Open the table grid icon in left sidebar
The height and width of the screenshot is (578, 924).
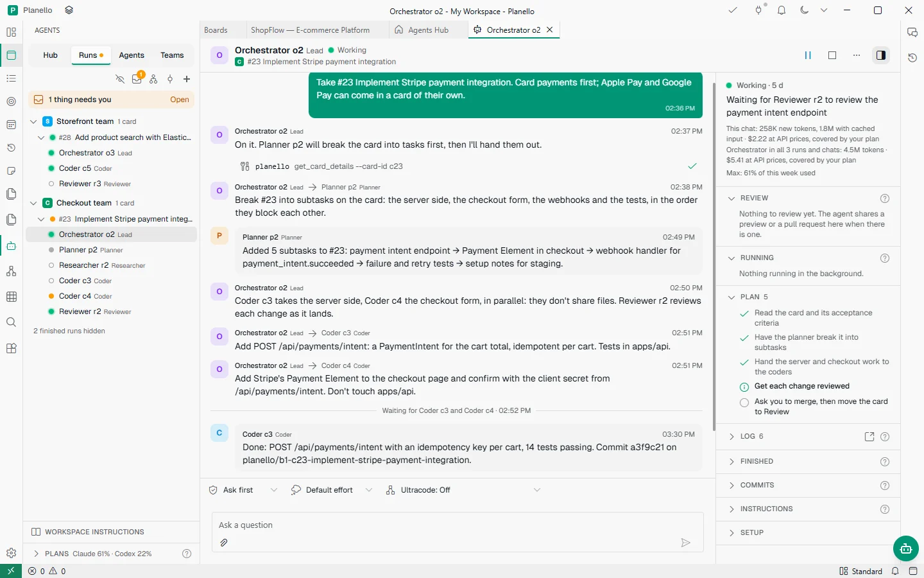pyautogui.click(x=11, y=297)
